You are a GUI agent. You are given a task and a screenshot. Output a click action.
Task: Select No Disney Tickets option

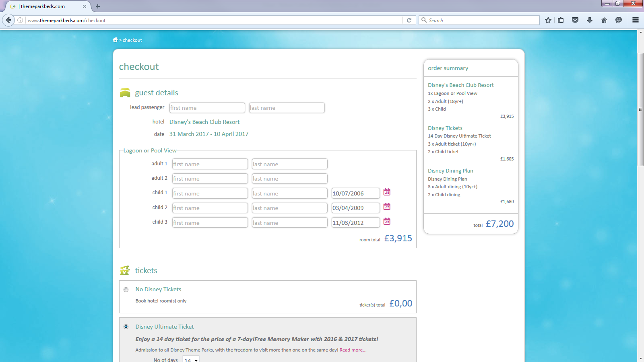(x=126, y=290)
